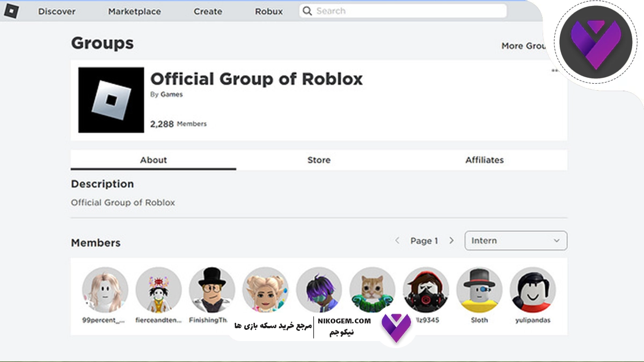Open member Sloth avatar
This screenshot has height=362, width=644.
click(x=479, y=290)
